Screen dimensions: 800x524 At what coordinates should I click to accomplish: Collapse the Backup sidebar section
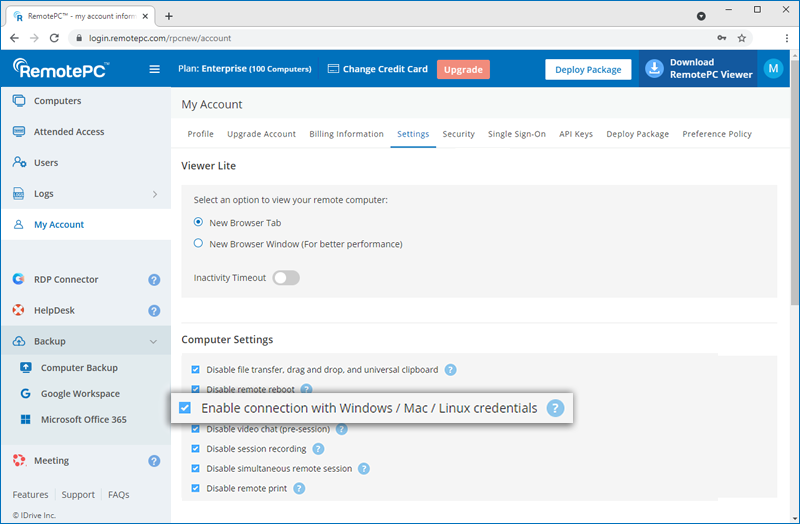click(x=154, y=342)
